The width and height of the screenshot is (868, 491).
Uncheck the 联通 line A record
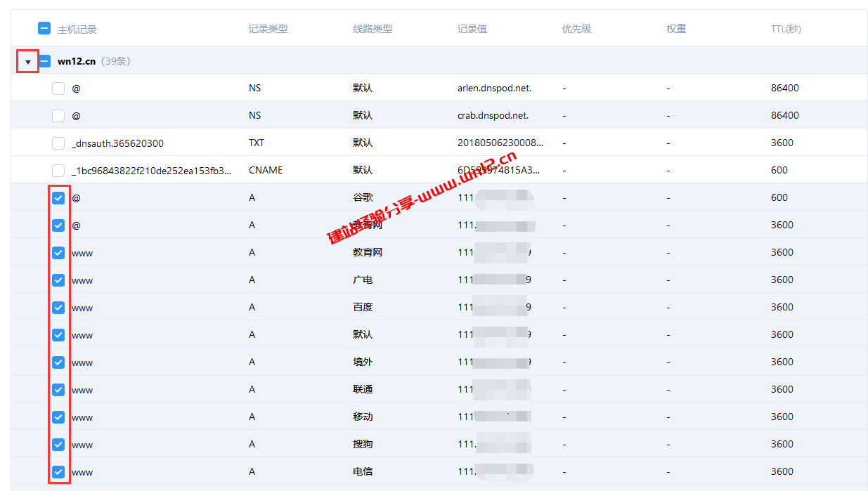pyautogui.click(x=58, y=389)
